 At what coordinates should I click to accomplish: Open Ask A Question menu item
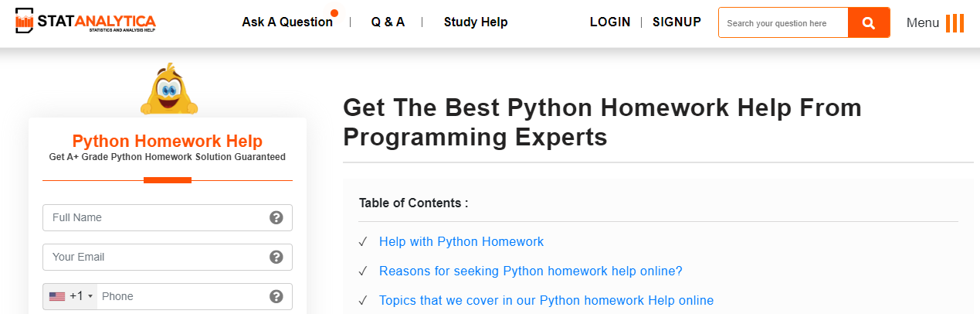287,22
